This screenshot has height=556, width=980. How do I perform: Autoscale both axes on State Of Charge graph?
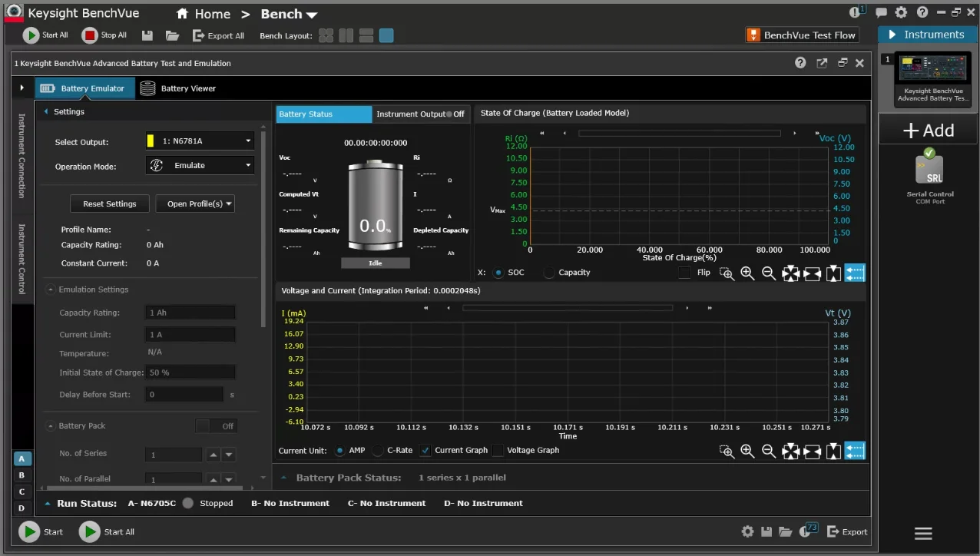790,273
